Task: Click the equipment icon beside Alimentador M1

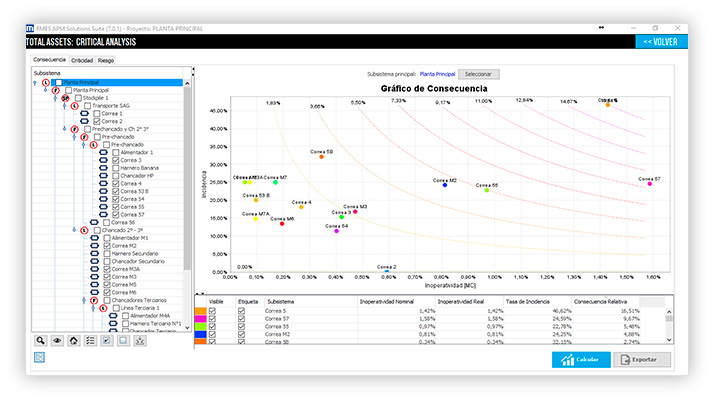Action: click(x=94, y=238)
